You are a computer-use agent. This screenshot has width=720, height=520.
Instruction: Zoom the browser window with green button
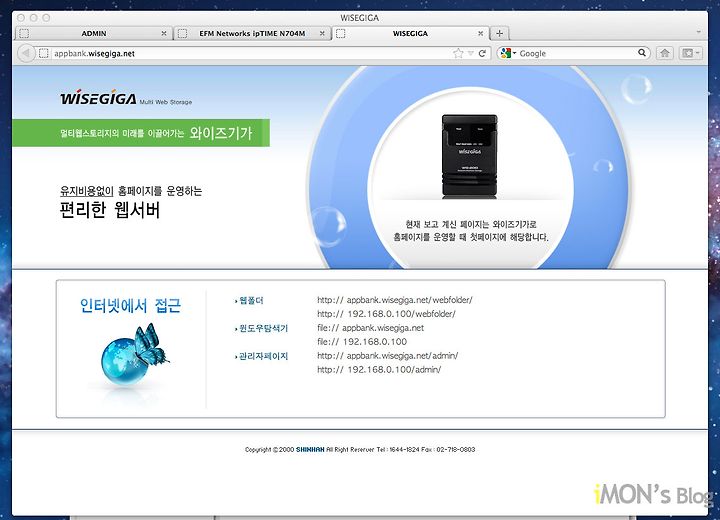coord(46,17)
